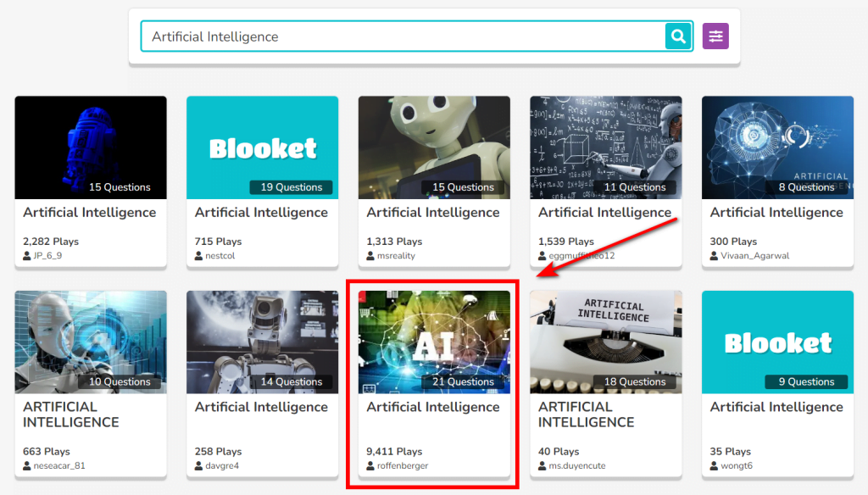Click the user icon beside nestcol
Image resolution: width=868 pixels, height=495 pixels.
pos(199,255)
